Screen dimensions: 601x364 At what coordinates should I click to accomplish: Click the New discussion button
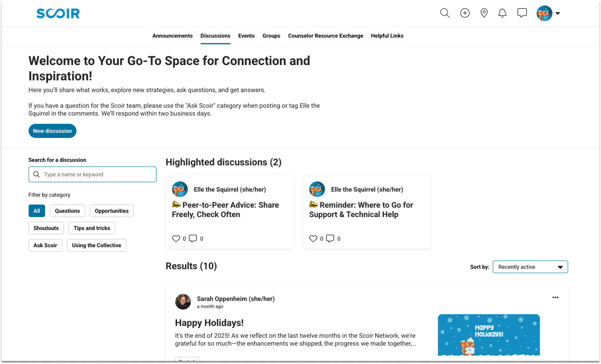[52, 131]
